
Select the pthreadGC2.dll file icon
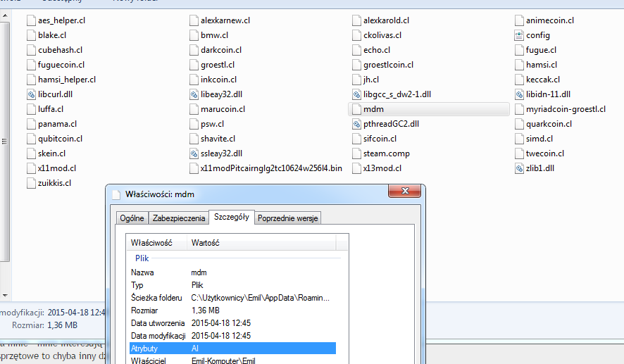coord(356,124)
